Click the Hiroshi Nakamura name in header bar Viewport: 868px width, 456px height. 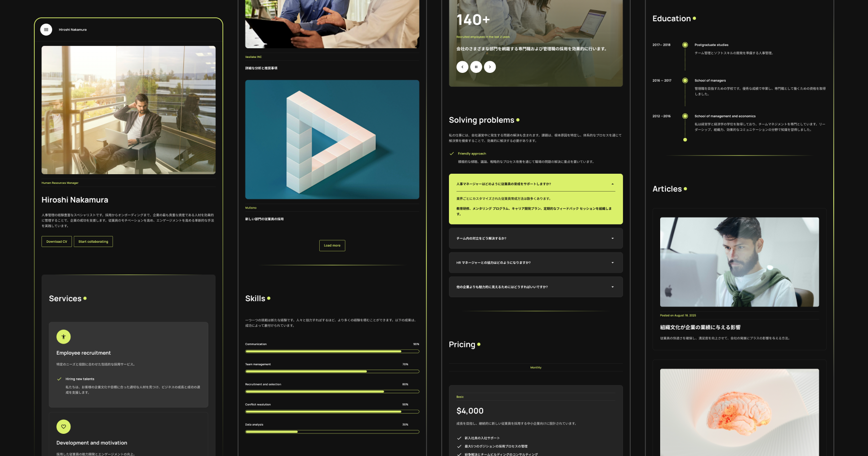73,29
